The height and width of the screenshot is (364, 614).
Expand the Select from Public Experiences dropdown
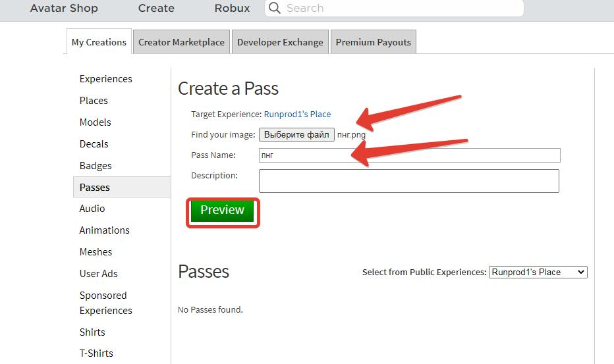(538, 272)
